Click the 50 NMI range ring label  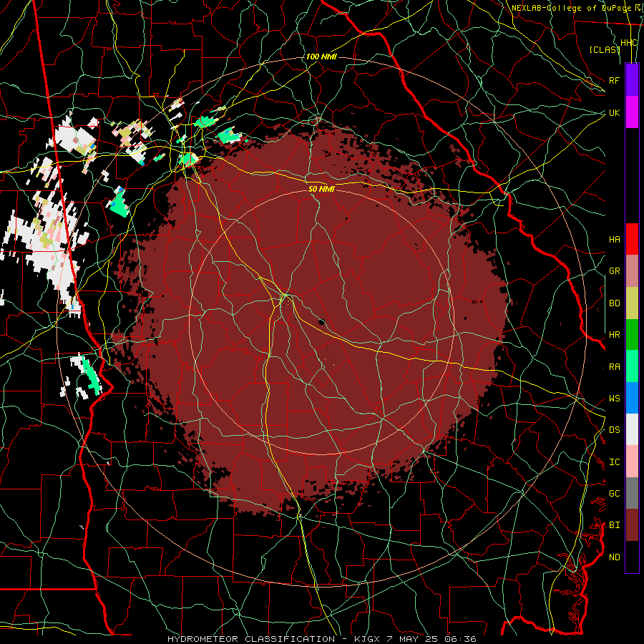coord(321,189)
